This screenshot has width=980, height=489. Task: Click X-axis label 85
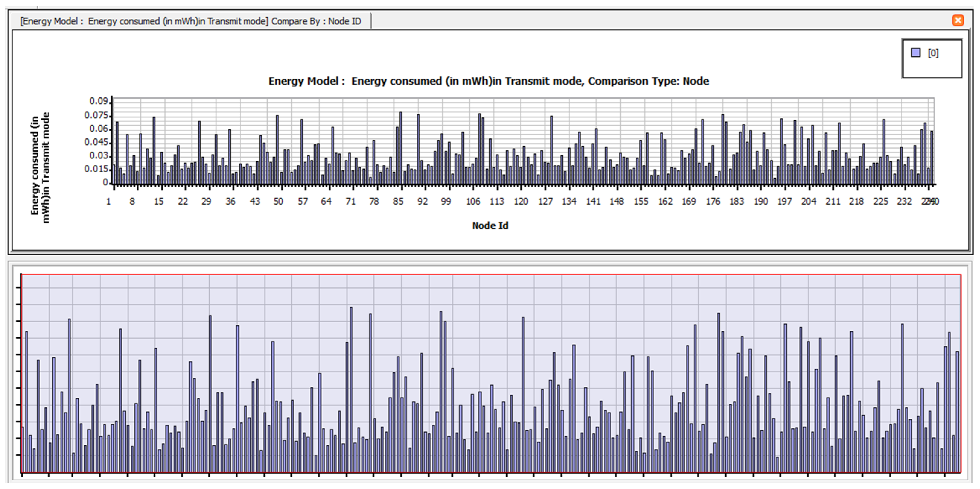tap(398, 201)
